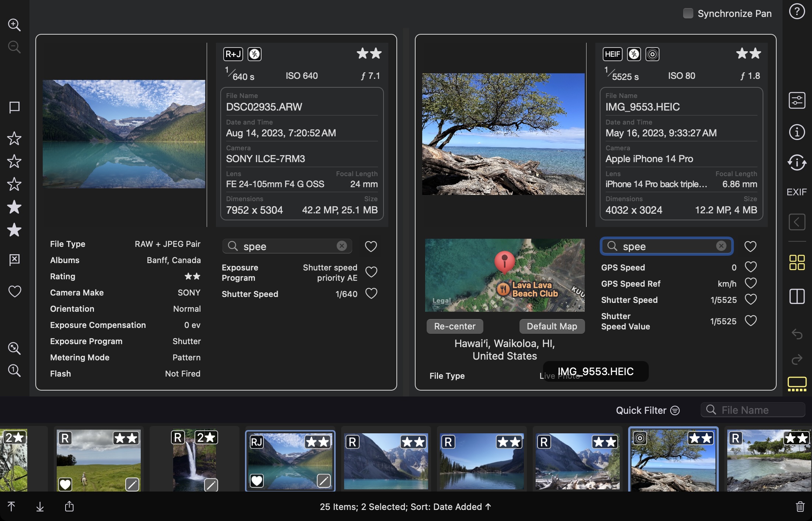This screenshot has width=812, height=521.
Task: Show the filmstrip layout icon
Action: coord(797,384)
